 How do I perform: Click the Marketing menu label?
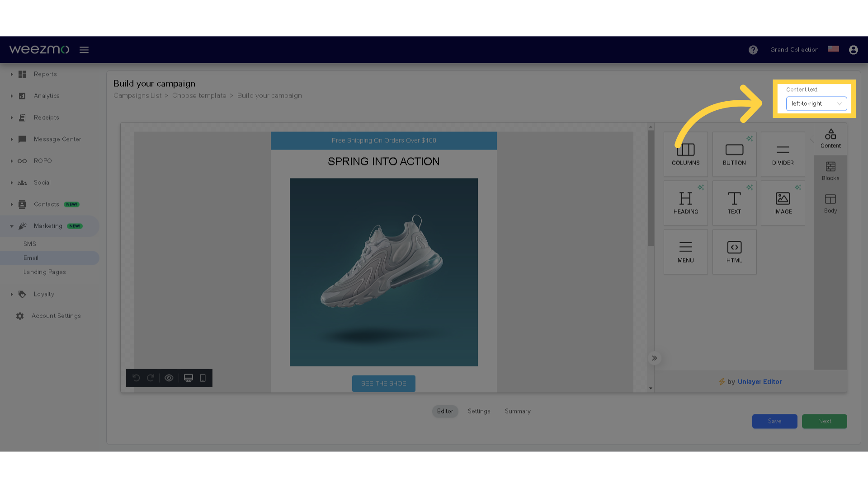[48, 226]
